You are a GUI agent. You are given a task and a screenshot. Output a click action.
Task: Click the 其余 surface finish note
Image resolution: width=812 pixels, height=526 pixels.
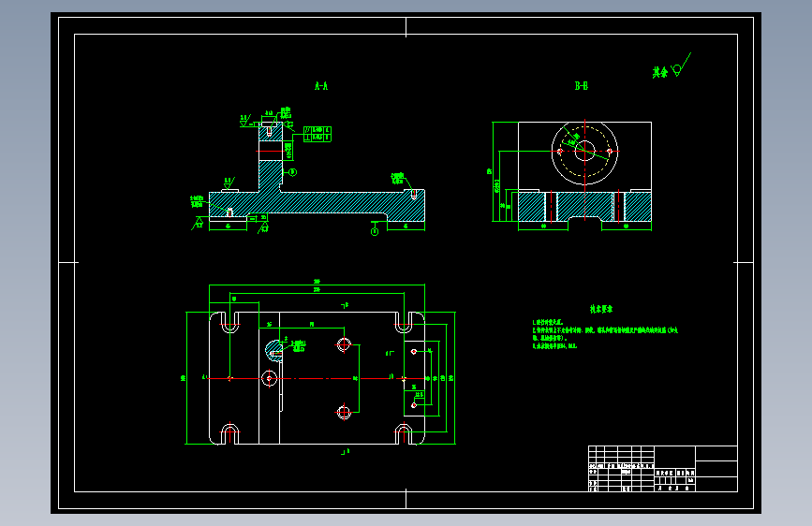pyautogui.click(x=659, y=72)
